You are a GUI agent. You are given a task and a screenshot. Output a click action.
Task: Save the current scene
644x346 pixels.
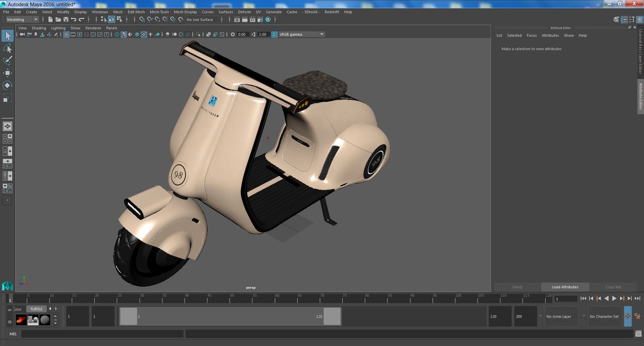(66, 19)
